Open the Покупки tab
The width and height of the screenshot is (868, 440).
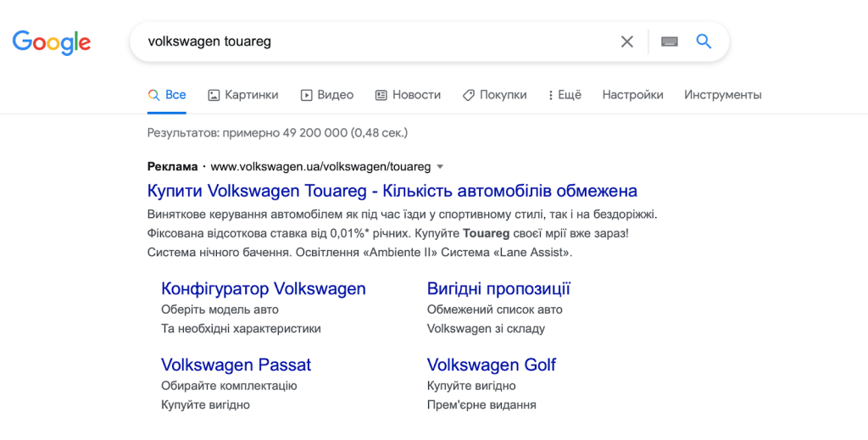pos(494,95)
